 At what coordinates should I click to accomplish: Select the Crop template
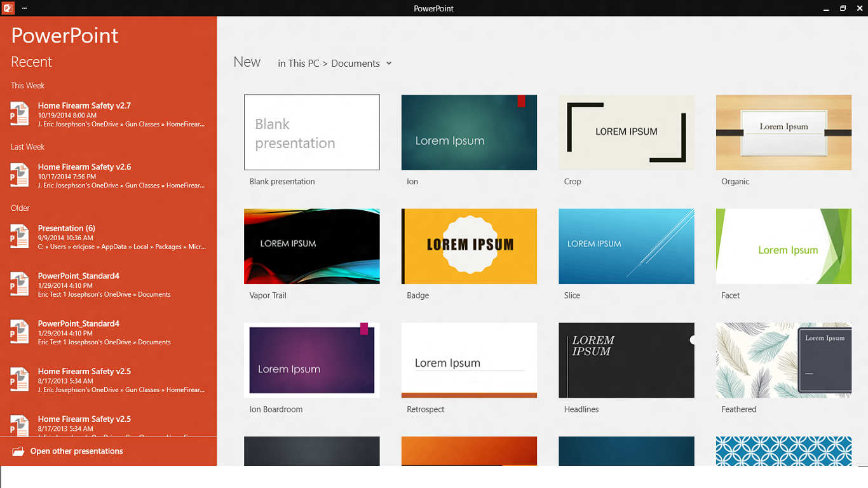pos(627,132)
